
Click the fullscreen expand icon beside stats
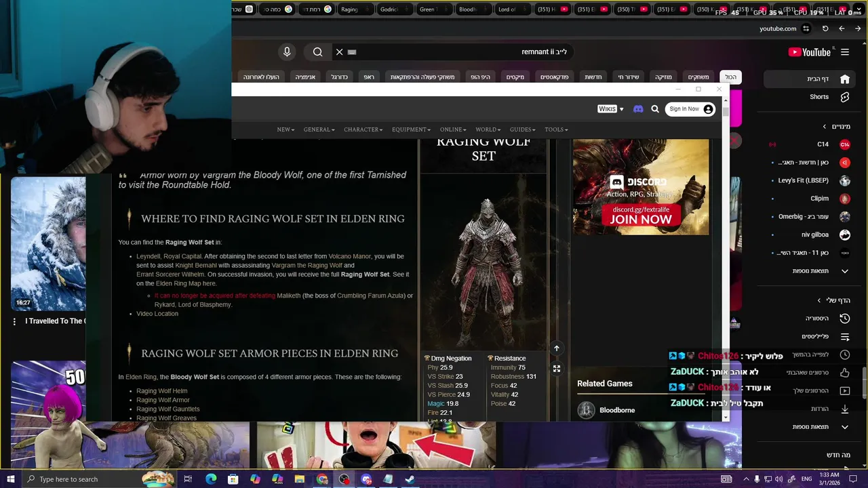click(x=557, y=369)
